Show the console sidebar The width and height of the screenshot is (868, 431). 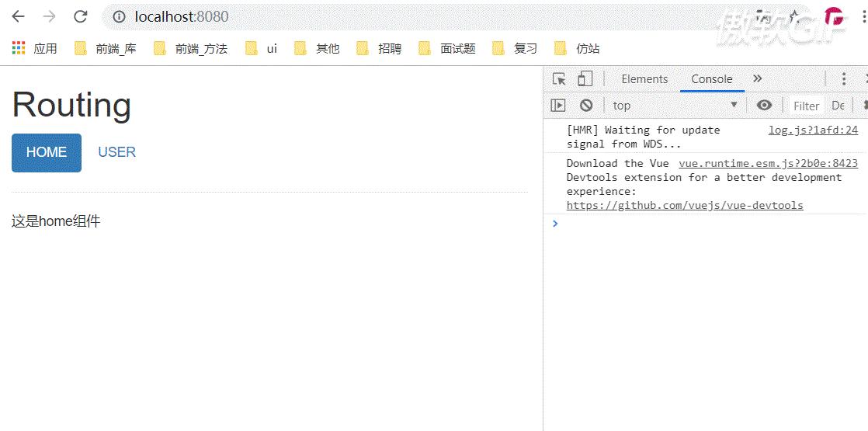coord(558,106)
